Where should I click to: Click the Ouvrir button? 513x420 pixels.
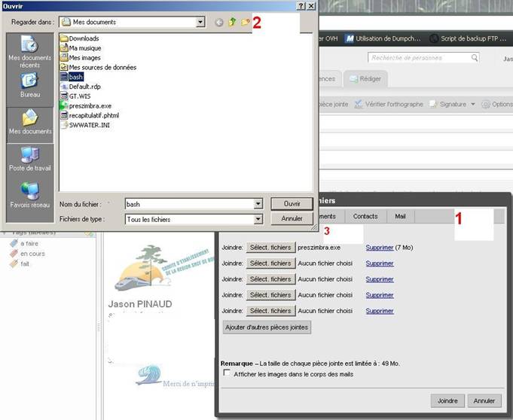click(292, 204)
